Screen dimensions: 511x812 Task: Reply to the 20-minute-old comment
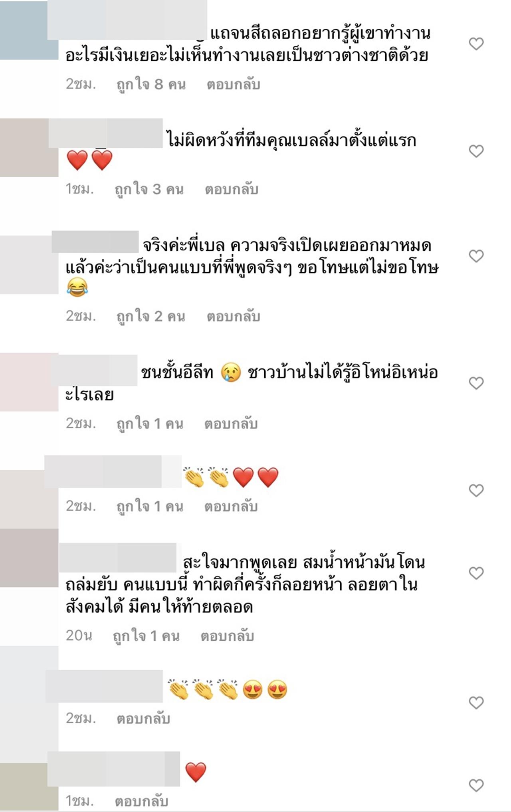click(227, 636)
